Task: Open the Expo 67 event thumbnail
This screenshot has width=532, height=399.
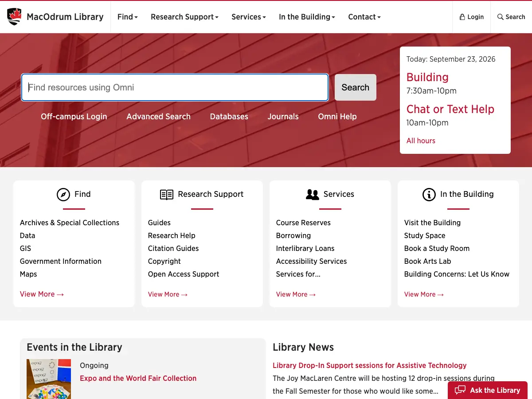Action: [49, 379]
